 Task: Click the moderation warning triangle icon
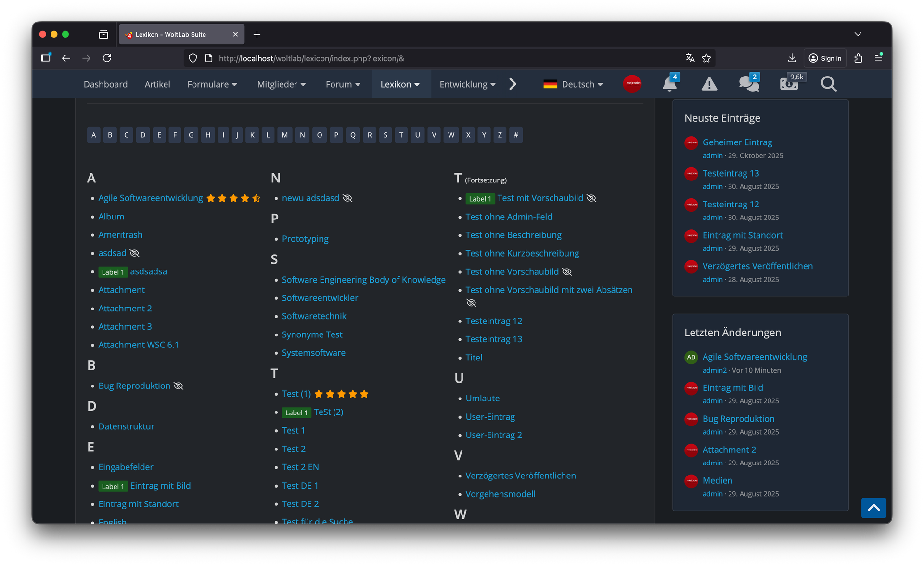click(x=709, y=84)
